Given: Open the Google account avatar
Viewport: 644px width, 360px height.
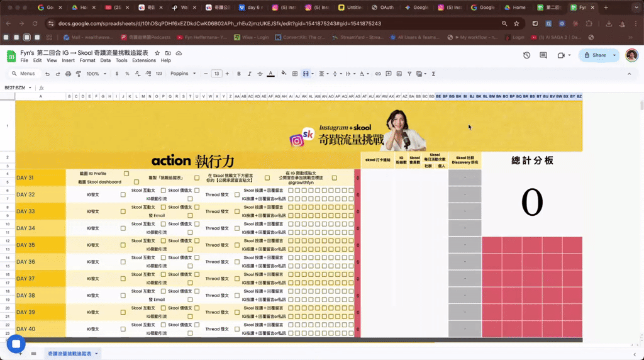Looking at the screenshot, I should pos(631,55).
